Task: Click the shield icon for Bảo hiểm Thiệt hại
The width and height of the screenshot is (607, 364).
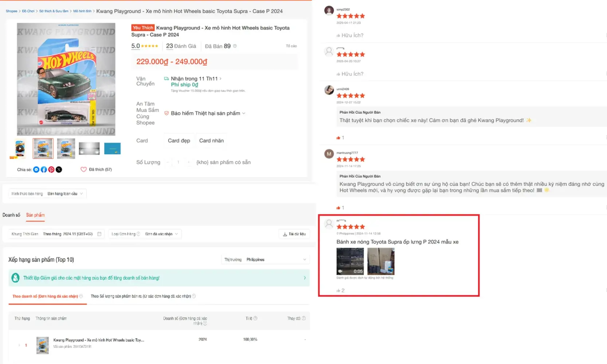Action: (x=167, y=113)
